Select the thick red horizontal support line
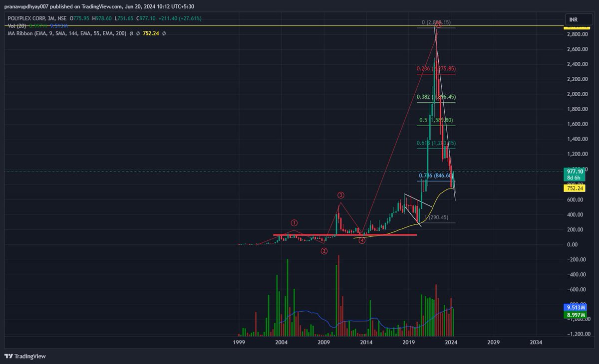 click(x=345, y=234)
